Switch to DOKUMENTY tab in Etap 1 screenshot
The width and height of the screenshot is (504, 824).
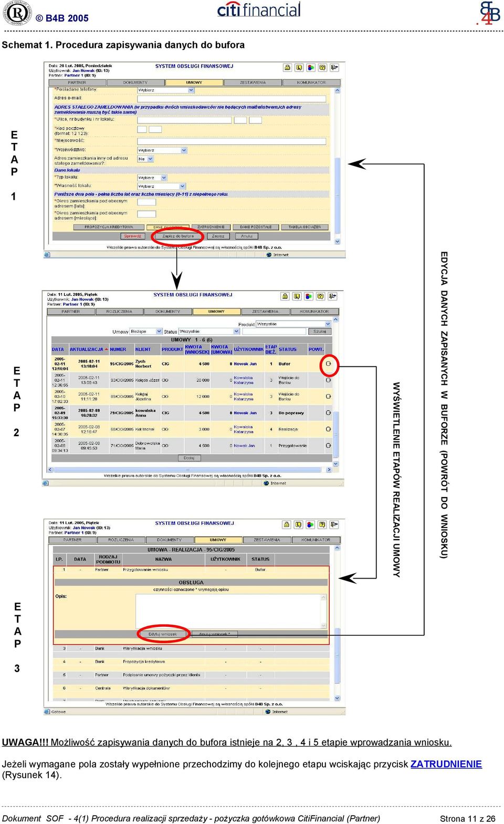(x=135, y=83)
